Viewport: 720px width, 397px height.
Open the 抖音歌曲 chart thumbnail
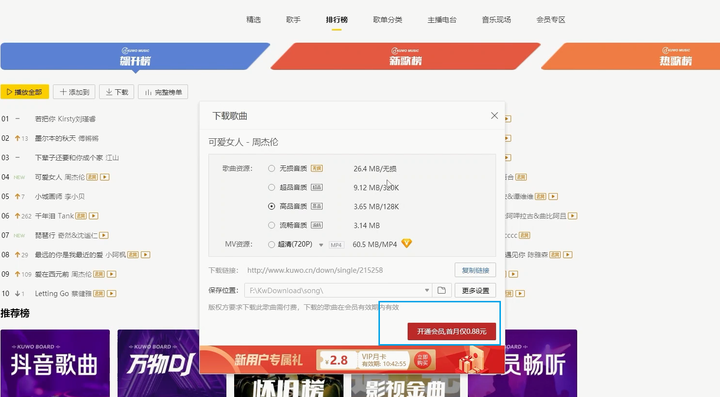55,363
